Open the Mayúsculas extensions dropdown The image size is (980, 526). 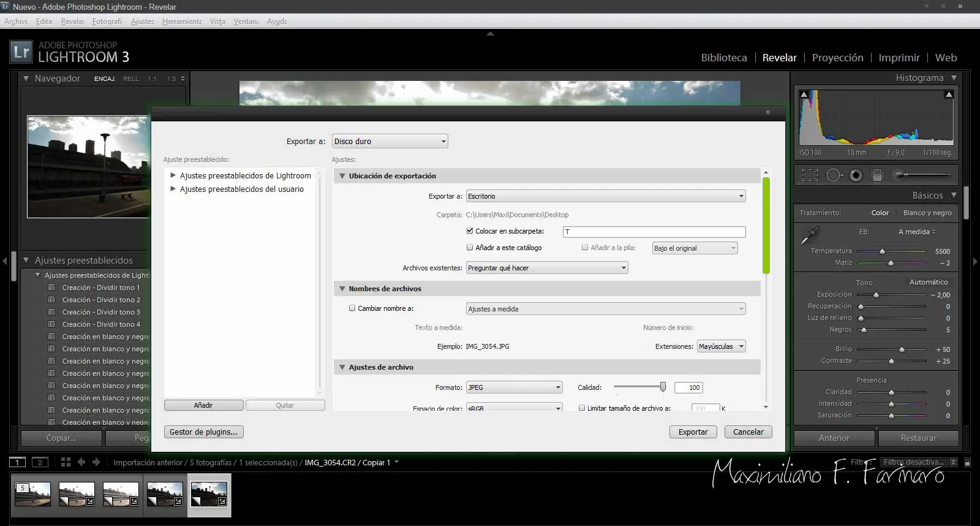722,346
